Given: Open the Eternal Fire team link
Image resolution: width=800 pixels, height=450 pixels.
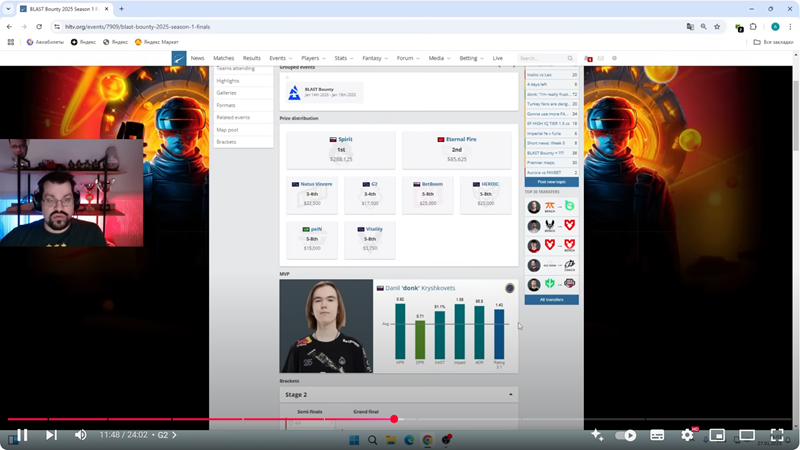Looking at the screenshot, I should pos(461,139).
